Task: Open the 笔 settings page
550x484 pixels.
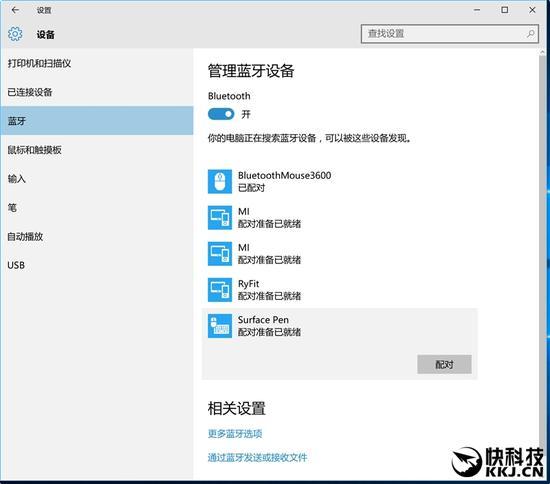Action: [97, 208]
